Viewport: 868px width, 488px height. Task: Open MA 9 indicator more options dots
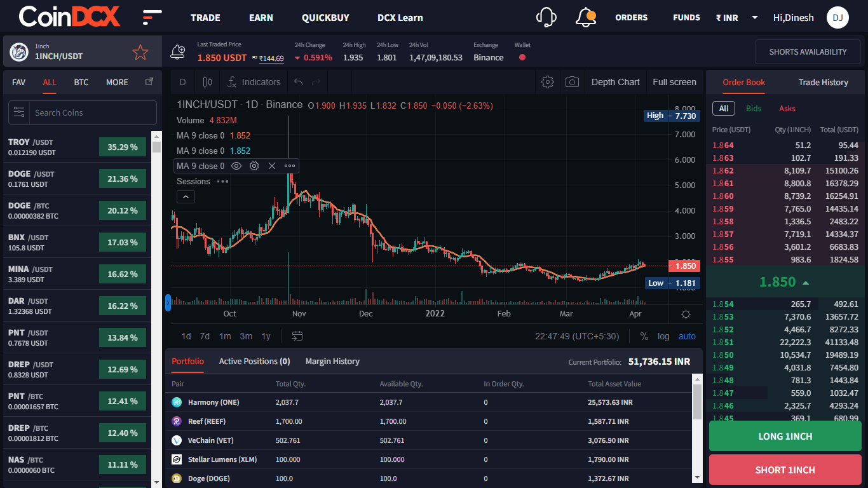290,166
